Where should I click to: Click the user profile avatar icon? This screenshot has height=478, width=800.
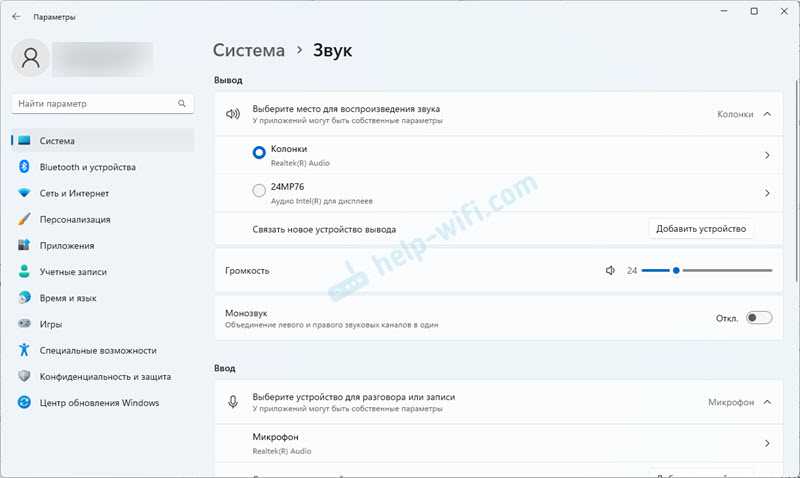[x=31, y=58]
